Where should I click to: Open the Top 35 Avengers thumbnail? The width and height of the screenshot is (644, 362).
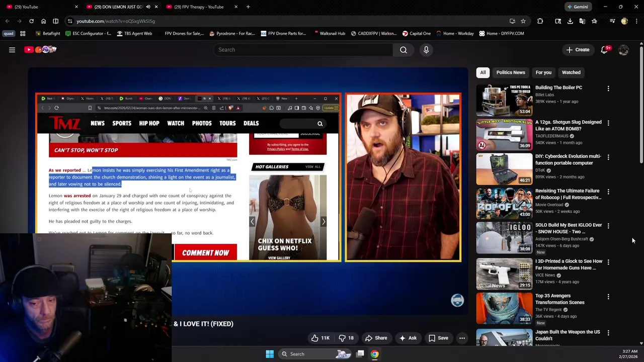tap(504, 308)
